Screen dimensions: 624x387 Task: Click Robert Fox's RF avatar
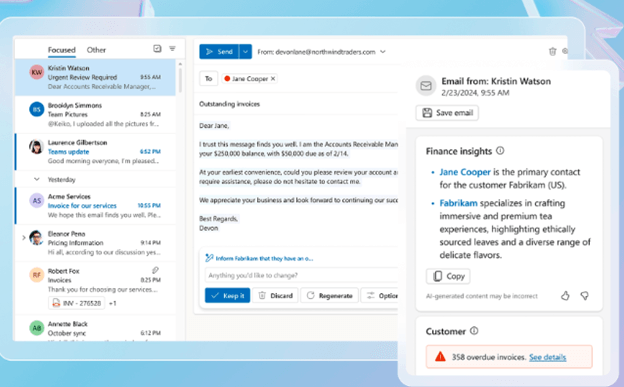pos(37,275)
